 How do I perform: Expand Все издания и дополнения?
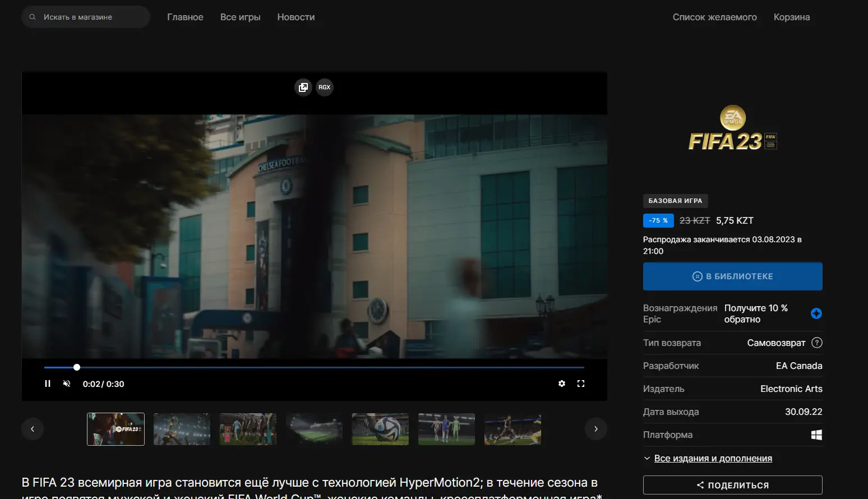point(713,458)
